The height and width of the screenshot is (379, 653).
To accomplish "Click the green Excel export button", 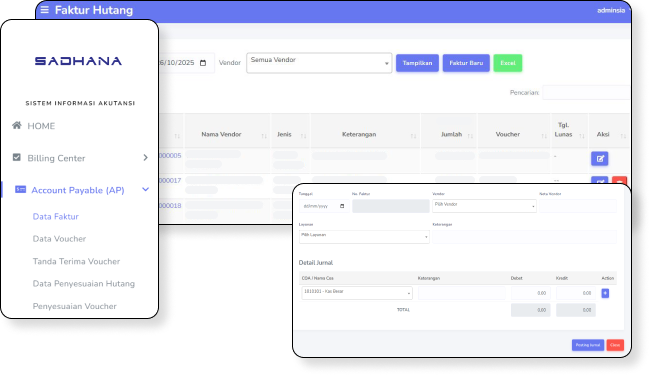I will pyautogui.click(x=508, y=63).
